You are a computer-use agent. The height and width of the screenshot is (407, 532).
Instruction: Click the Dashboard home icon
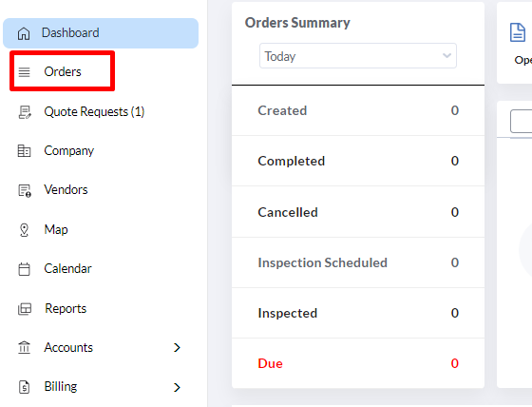[24, 33]
